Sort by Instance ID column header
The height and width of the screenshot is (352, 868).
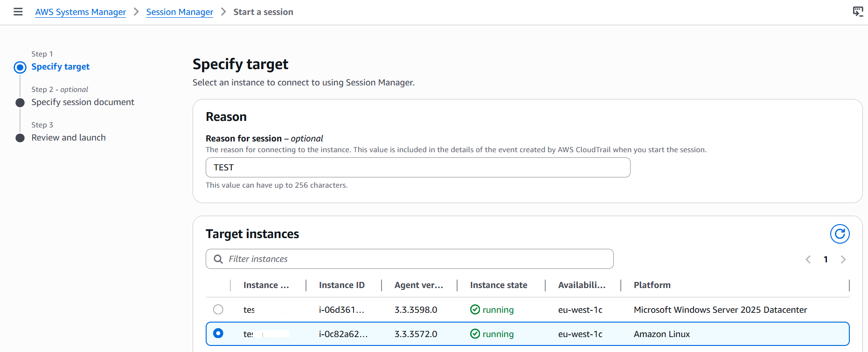pos(342,285)
